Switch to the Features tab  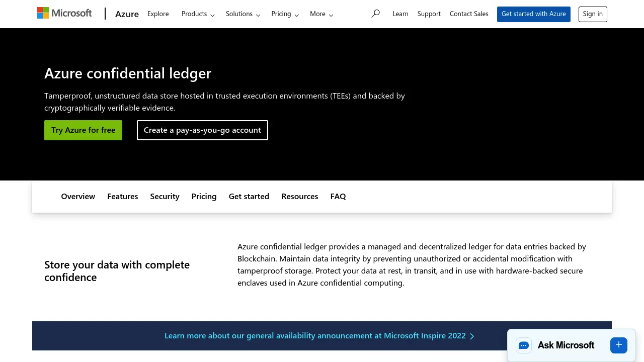[123, 197]
